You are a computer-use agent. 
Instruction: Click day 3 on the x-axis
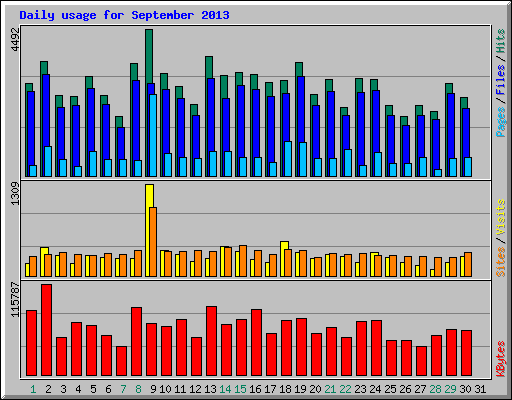(63, 389)
